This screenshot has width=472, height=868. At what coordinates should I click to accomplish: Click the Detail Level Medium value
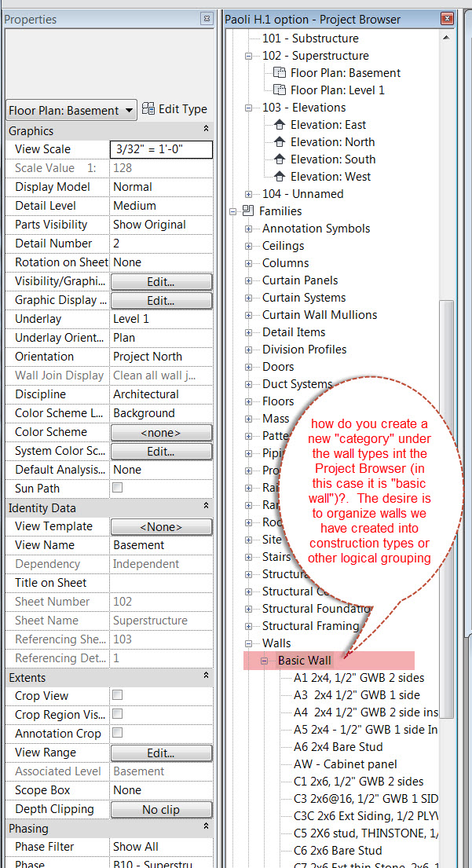(162, 205)
